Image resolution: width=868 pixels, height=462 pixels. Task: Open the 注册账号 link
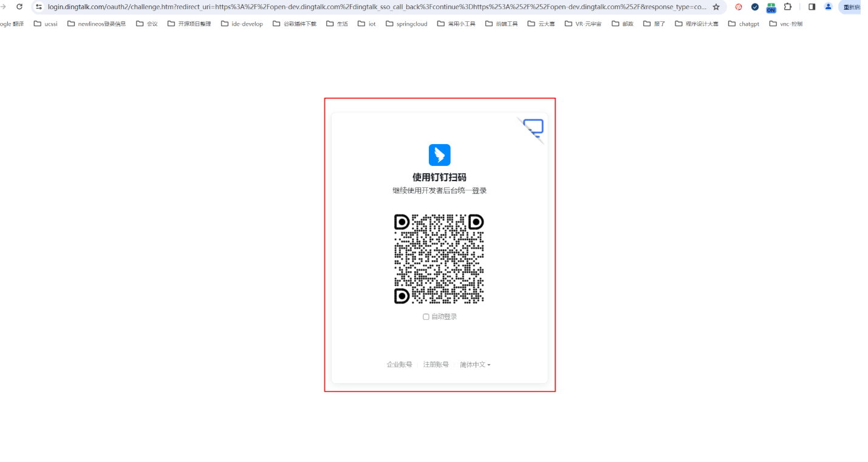pos(436,365)
